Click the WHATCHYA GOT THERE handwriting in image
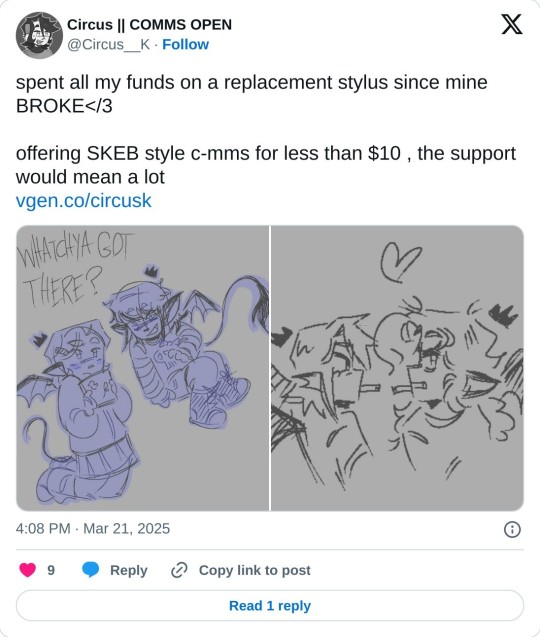The image size is (540, 637). point(75,268)
